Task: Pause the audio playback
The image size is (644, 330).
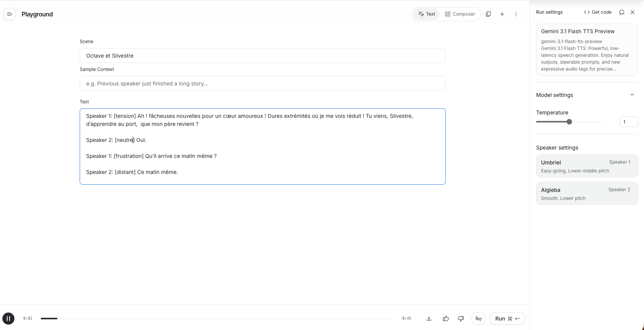Action: pos(8,318)
